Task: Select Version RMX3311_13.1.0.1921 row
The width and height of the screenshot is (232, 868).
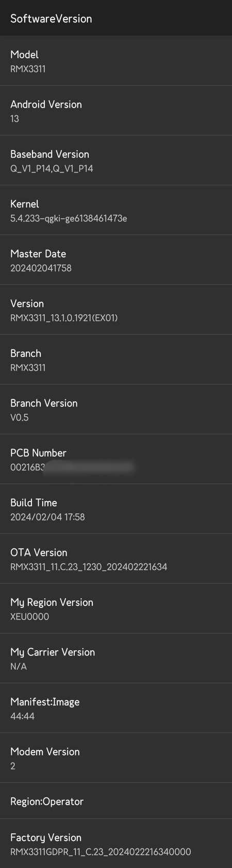Action: [116, 310]
